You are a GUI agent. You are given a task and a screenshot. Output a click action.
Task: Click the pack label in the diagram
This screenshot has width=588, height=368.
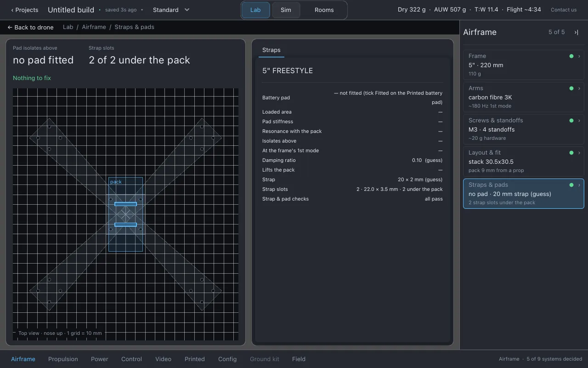(x=116, y=182)
